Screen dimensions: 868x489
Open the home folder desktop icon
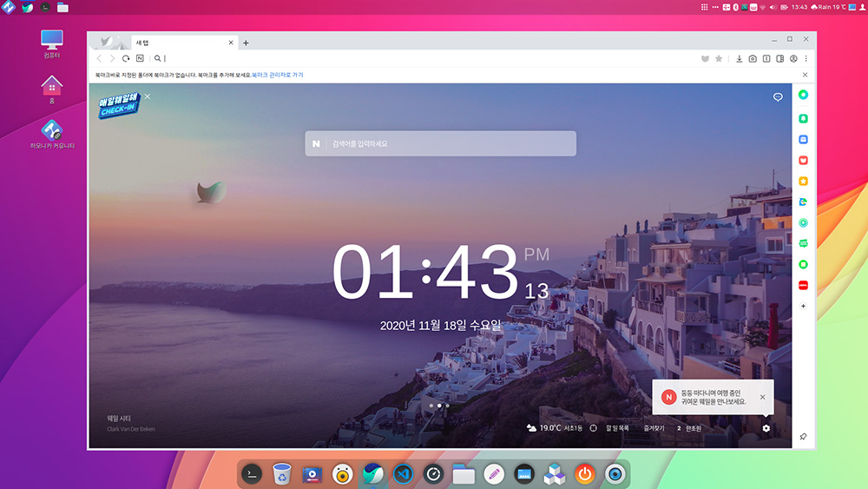click(51, 89)
